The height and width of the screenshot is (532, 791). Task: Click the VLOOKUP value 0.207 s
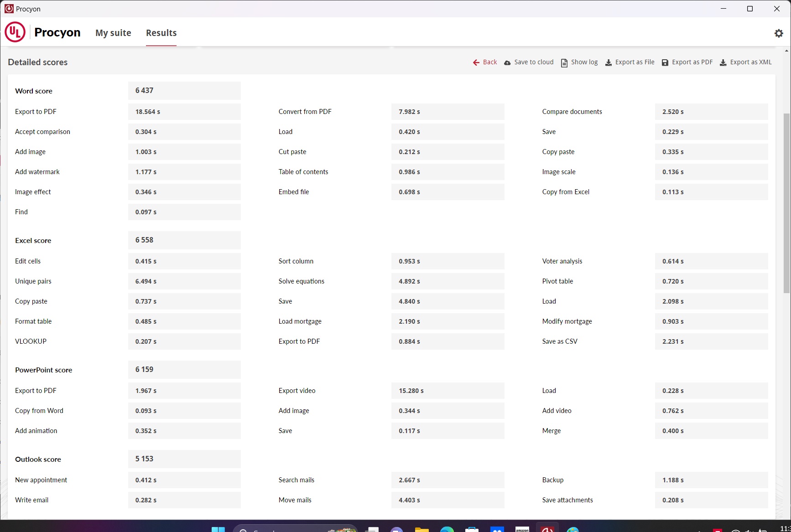point(184,341)
